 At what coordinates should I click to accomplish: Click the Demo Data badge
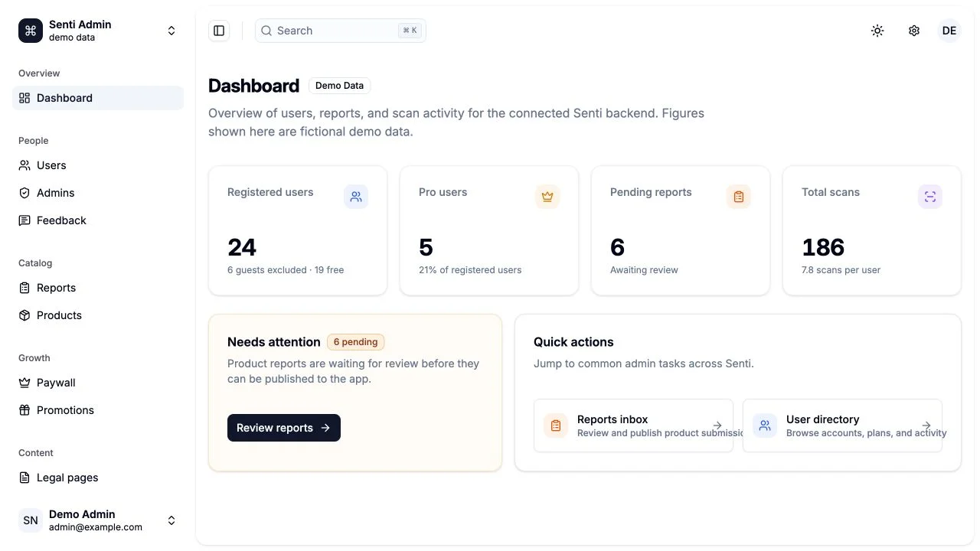[x=339, y=86]
